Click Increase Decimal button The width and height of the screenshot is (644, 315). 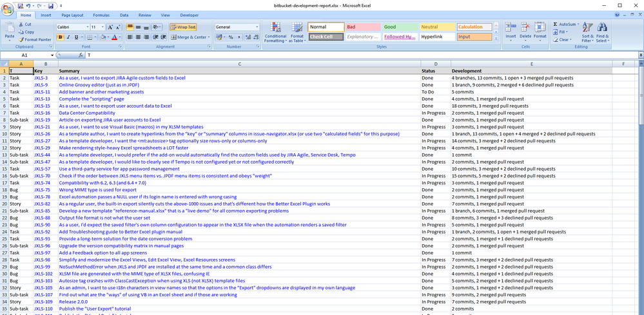pos(248,37)
